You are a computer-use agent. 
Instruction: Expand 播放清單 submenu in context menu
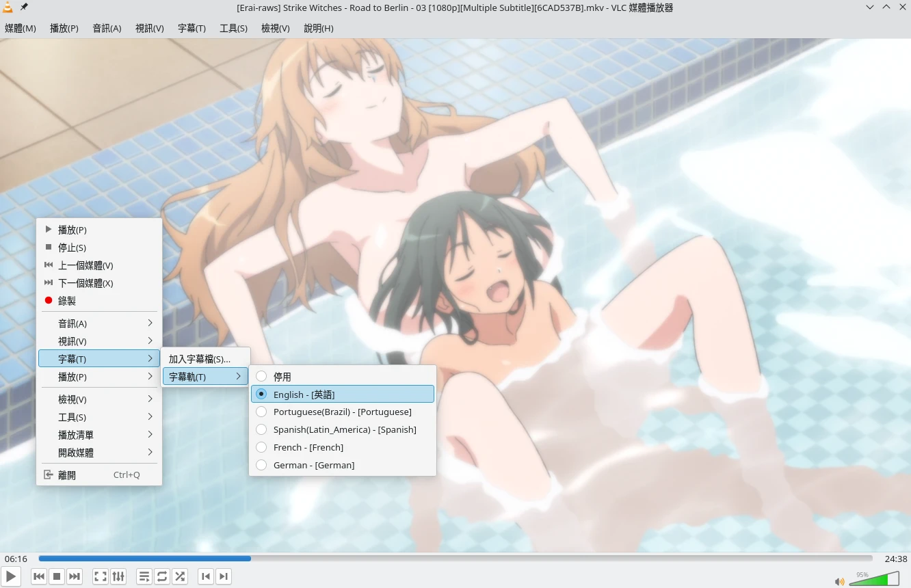tap(99, 434)
